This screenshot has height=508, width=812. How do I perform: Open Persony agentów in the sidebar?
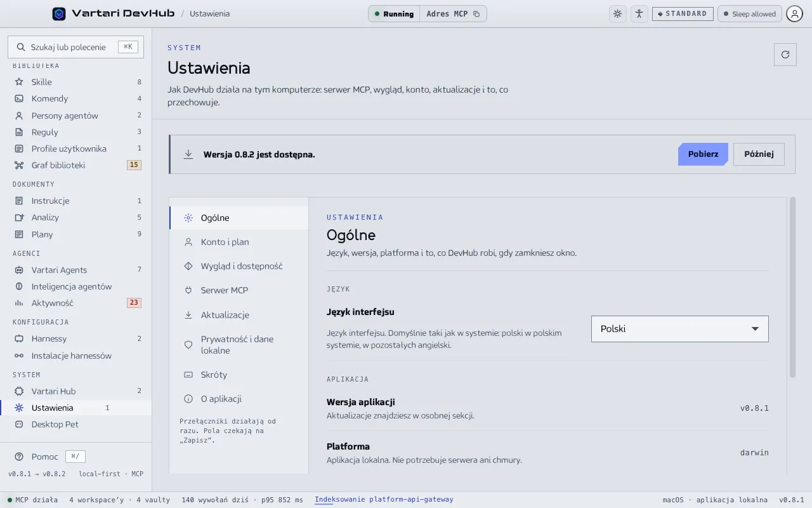point(76,116)
